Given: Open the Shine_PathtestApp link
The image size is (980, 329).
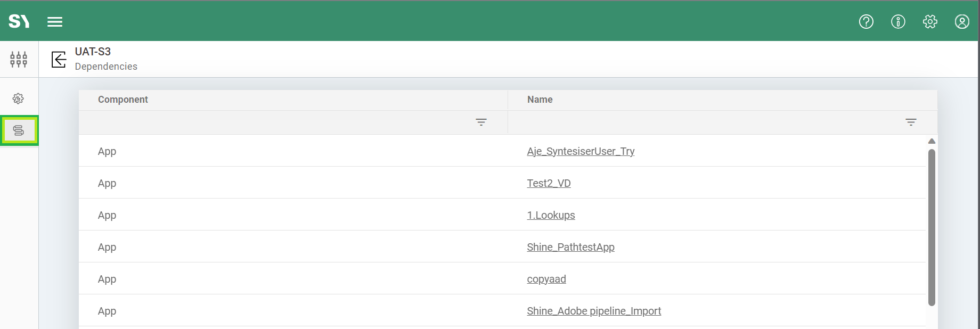Looking at the screenshot, I should [x=570, y=248].
